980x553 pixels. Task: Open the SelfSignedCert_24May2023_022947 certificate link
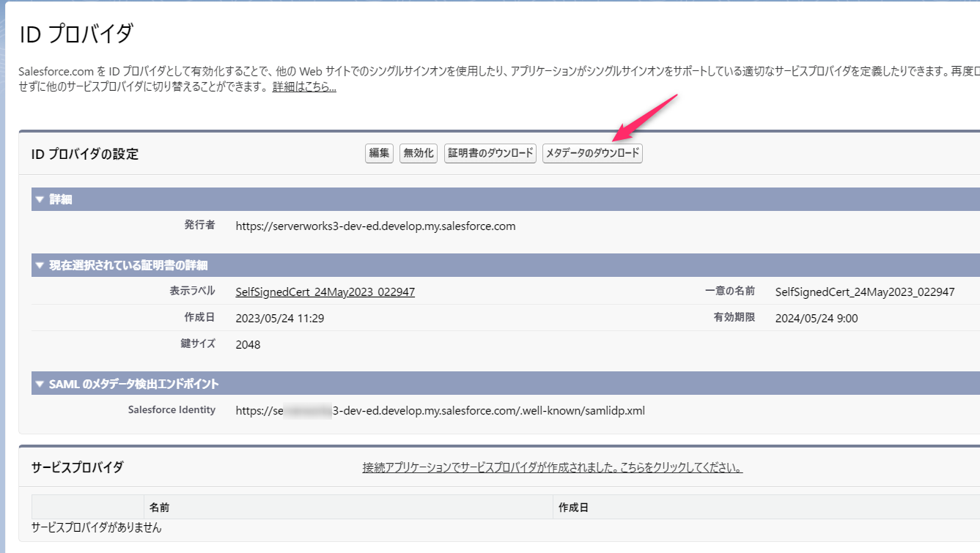(x=325, y=292)
